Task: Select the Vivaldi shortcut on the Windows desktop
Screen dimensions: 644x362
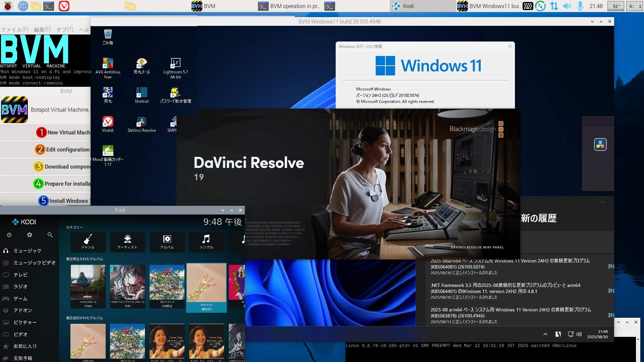Action: [108, 124]
